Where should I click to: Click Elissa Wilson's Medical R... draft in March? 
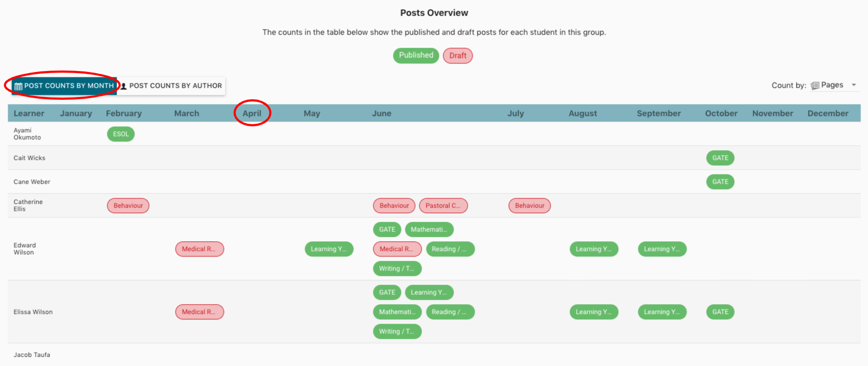(199, 312)
